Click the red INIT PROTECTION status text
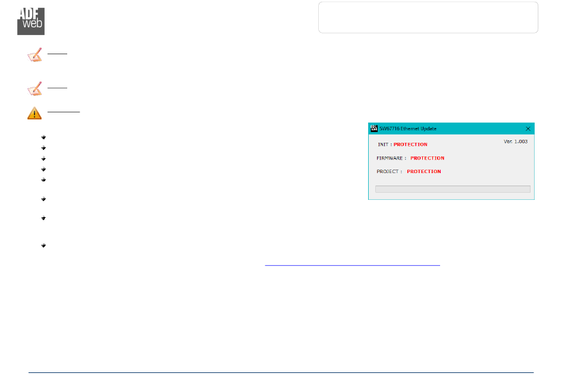The image size is (565, 392). 410,145
